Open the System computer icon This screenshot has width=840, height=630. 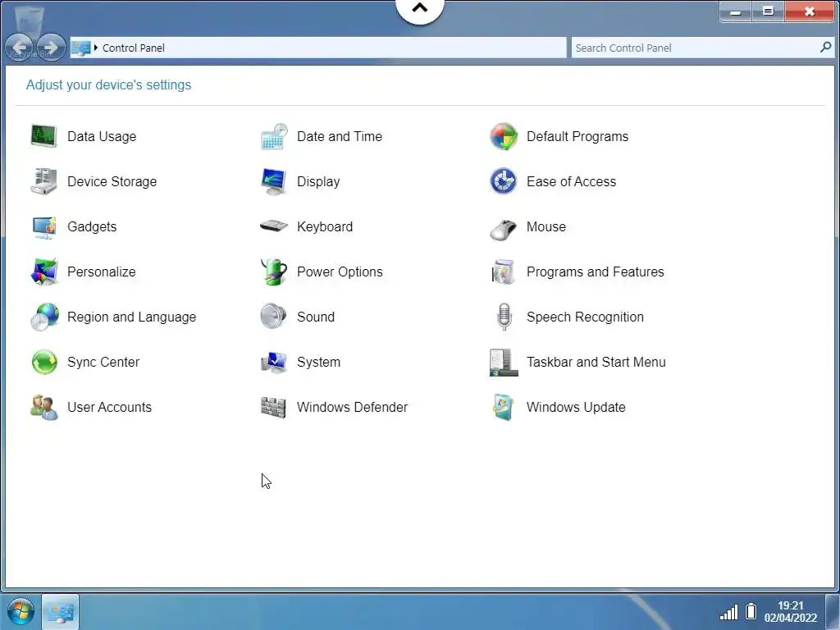[x=274, y=362]
